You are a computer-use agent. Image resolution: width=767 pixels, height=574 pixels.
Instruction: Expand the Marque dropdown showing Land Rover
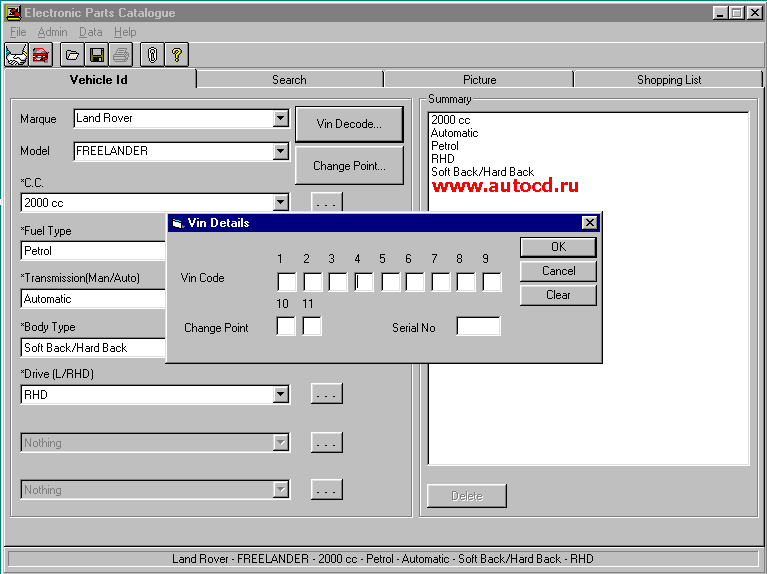pos(280,118)
